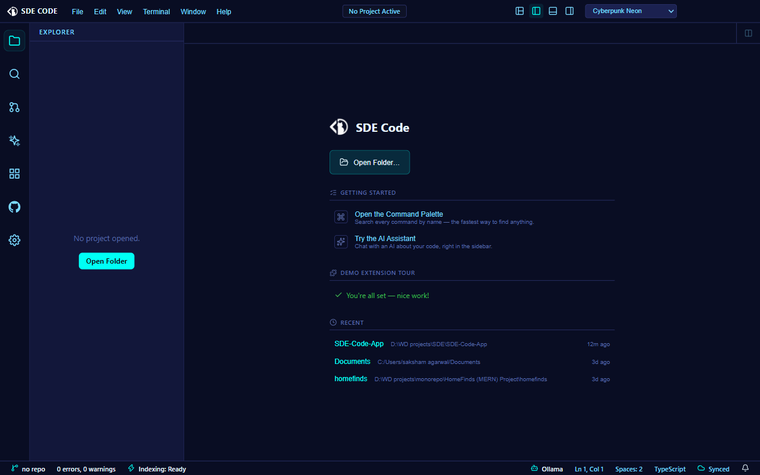Click the D:\WD projects\SDE\SDE-Code-App path
The width and height of the screenshot is (760, 475).
coord(439,344)
